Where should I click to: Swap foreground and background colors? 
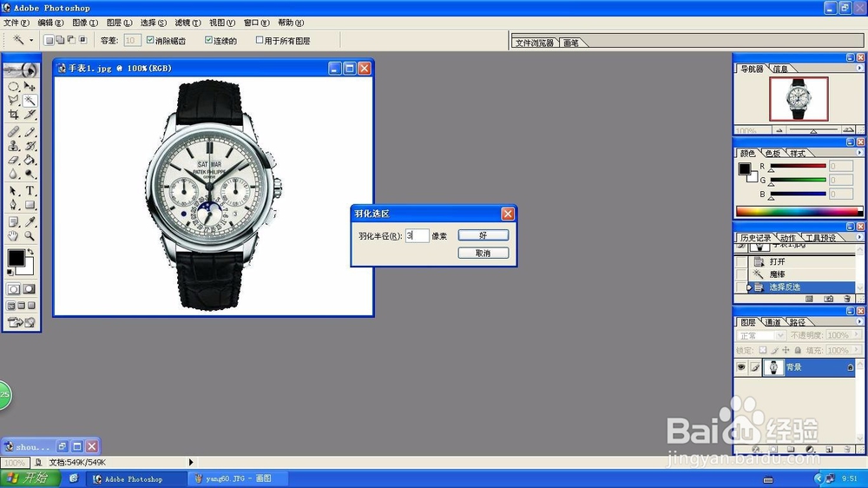30,252
